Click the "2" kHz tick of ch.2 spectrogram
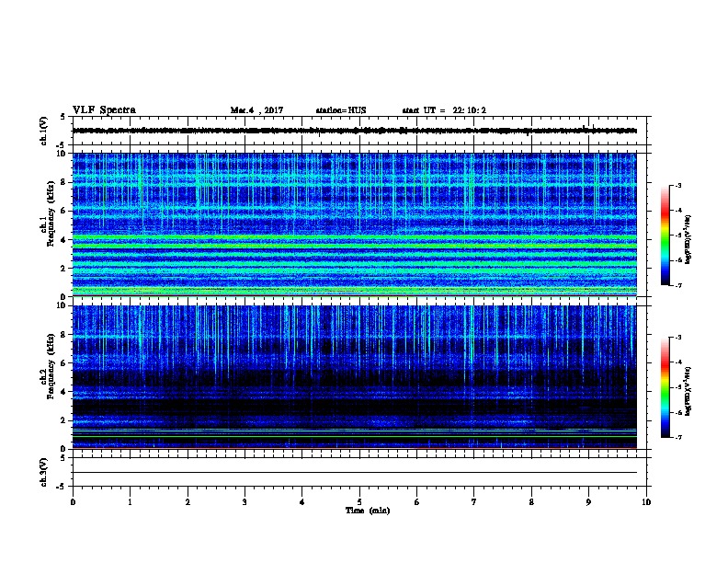The image size is (728, 563). tap(64, 420)
